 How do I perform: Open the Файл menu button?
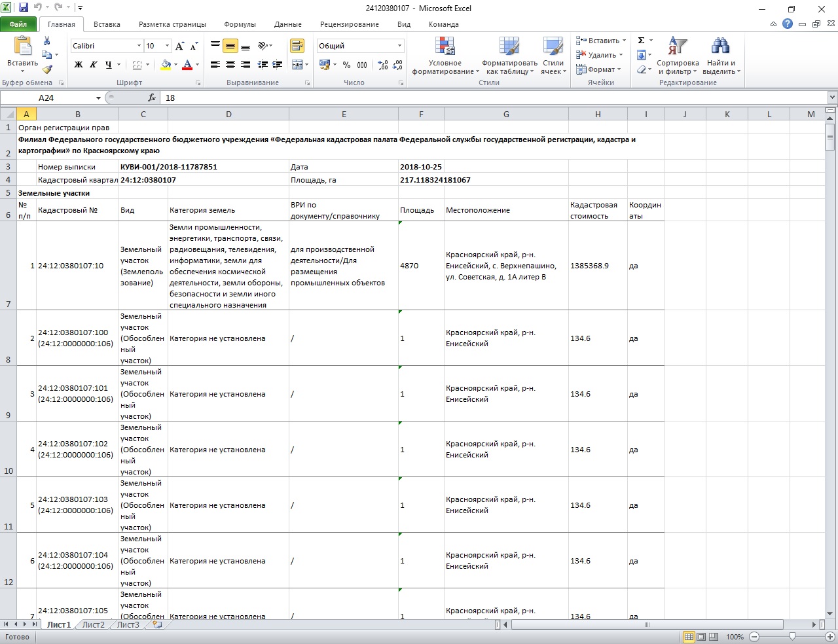click(18, 24)
